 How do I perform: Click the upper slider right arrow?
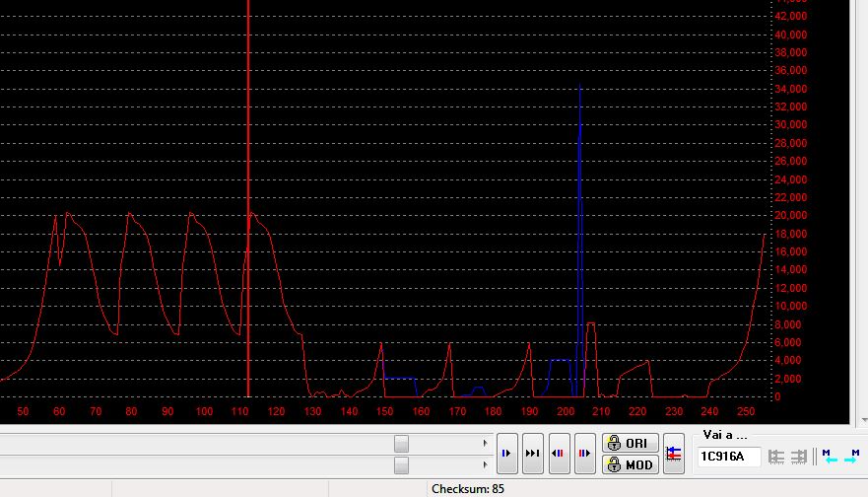click(x=485, y=443)
